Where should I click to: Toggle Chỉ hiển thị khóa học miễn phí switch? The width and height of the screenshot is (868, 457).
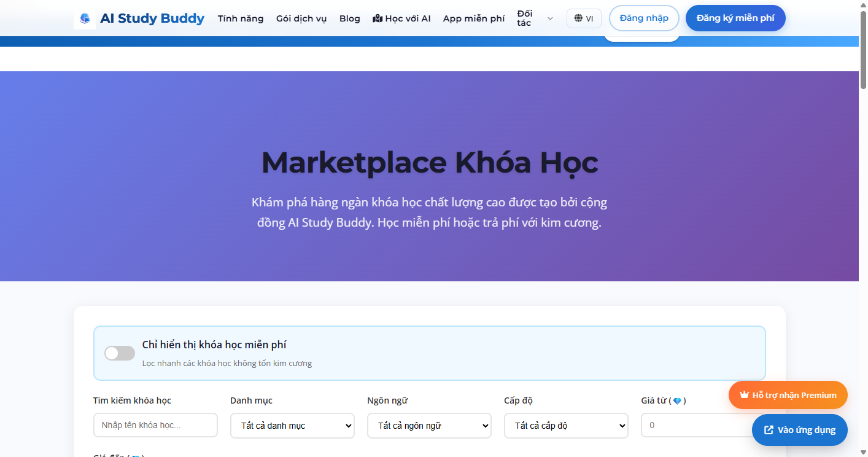coord(120,353)
